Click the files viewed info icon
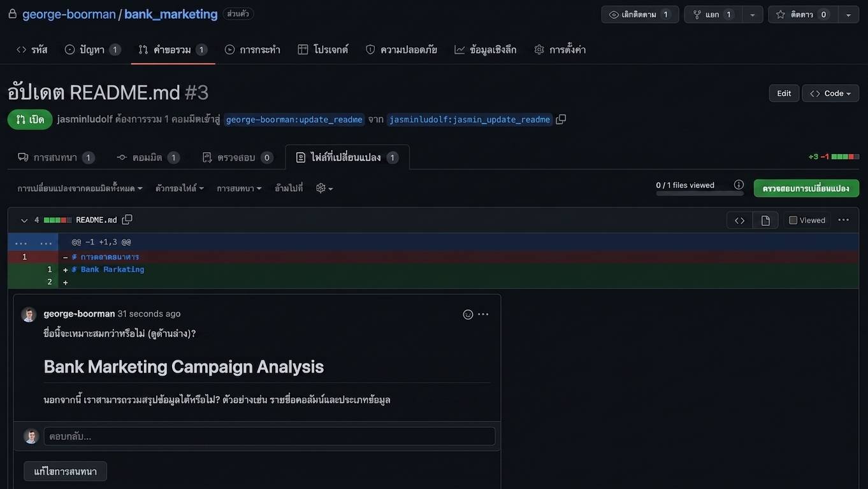The image size is (868, 489). [739, 185]
